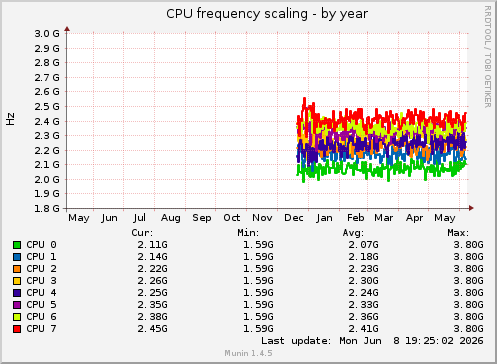497x364 pixels.
Task: Click CPU 1 average value '2.18G'
Action: (x=364, y=257)
